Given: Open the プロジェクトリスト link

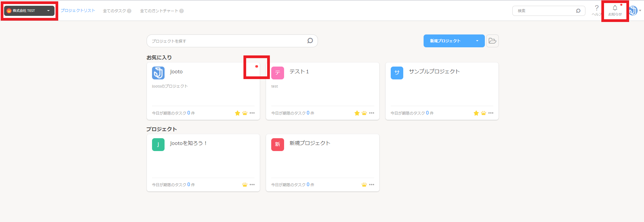Looking at the screenshot, I should point(78,10).
